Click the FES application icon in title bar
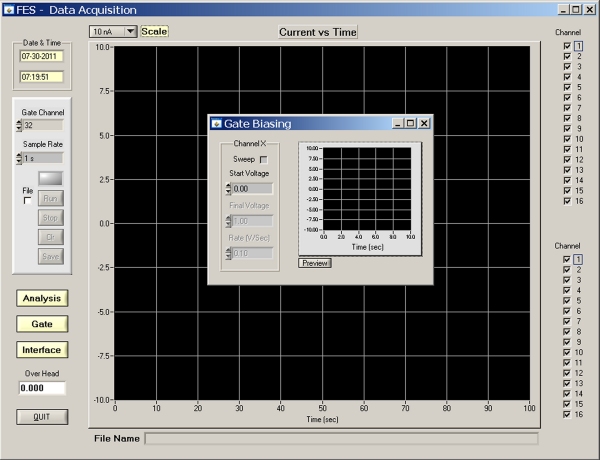 click(9, 9)
